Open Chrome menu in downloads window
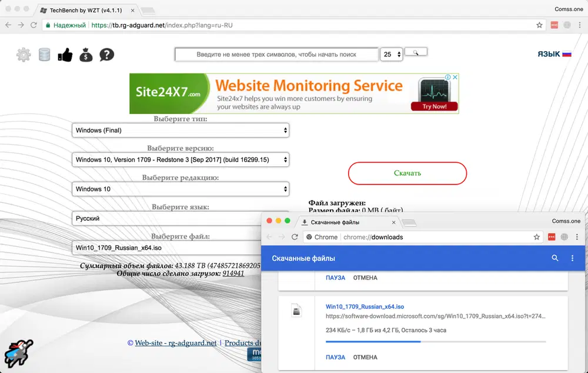 pos(577,237)
